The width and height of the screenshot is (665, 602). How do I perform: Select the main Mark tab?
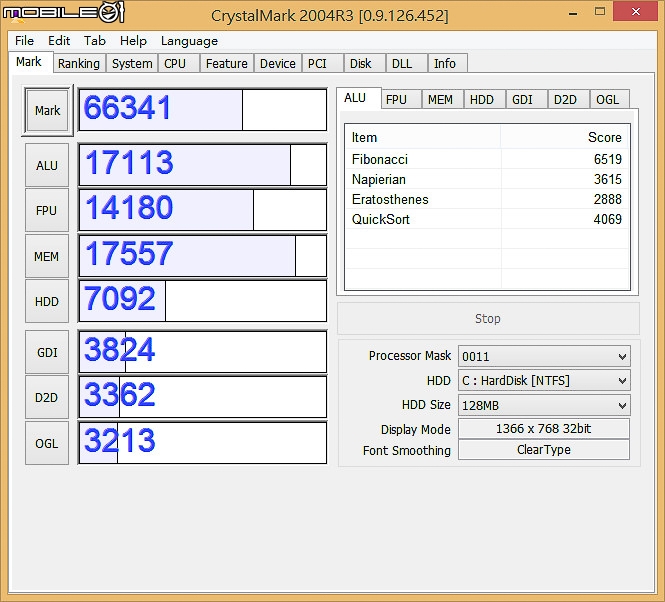click(29, 62)
